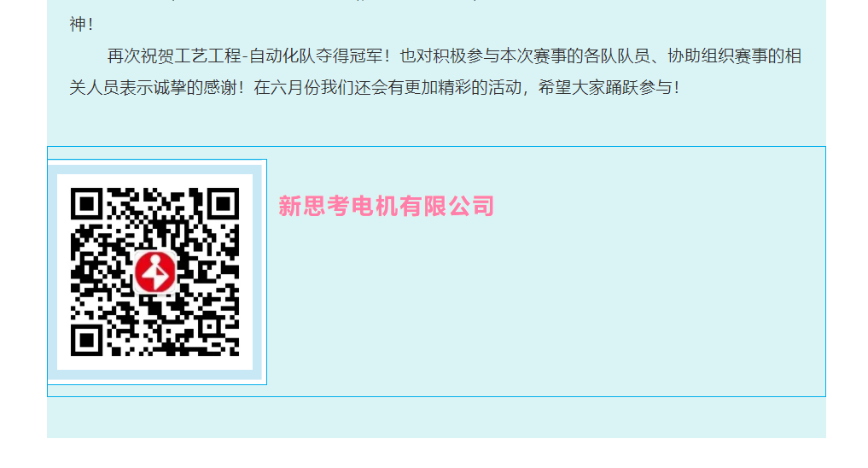Click the words 自动化队夺得冠军
The height and width of the screenshot is (468, 868).
316,56
